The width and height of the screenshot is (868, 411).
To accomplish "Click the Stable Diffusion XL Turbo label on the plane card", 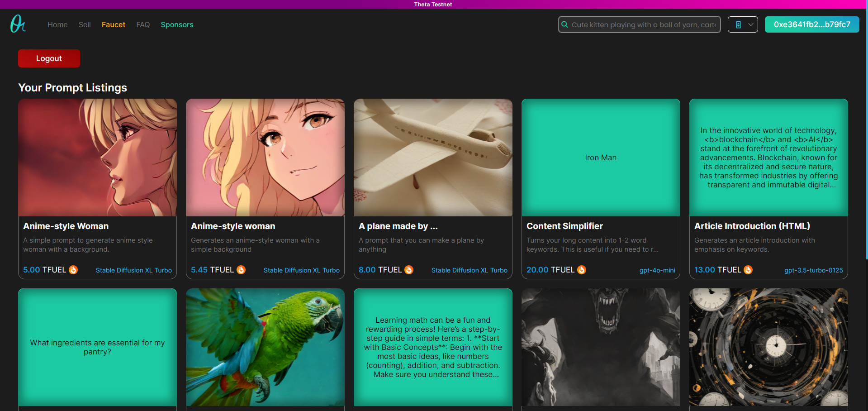I will pyautogui.click(x=470, y=270).
